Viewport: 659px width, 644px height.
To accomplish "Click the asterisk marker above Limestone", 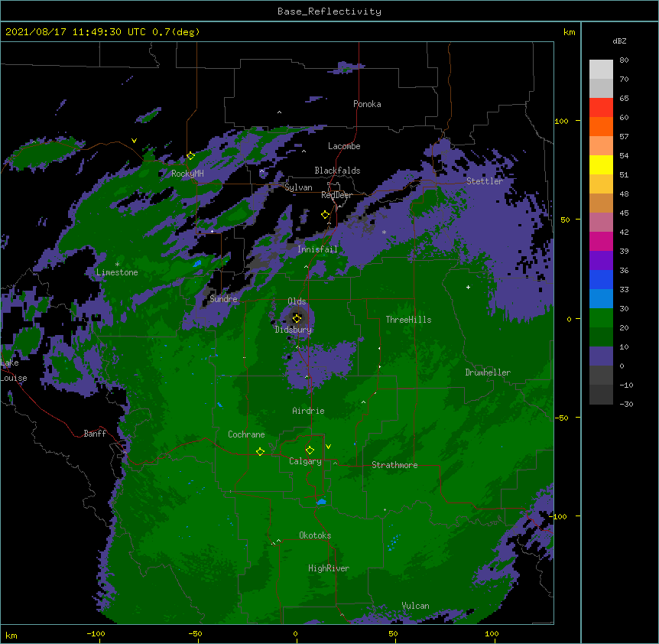I will point(117,265).
